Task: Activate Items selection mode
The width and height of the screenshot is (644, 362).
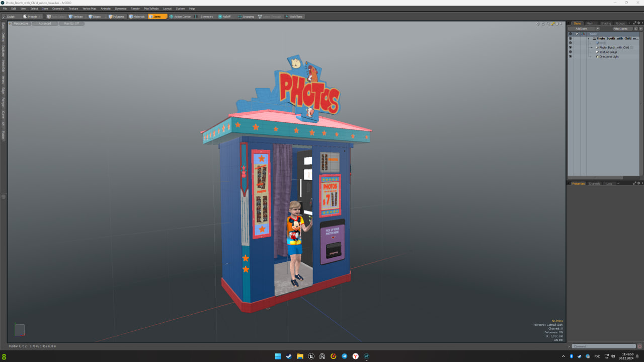Action: tap(157, 17)
